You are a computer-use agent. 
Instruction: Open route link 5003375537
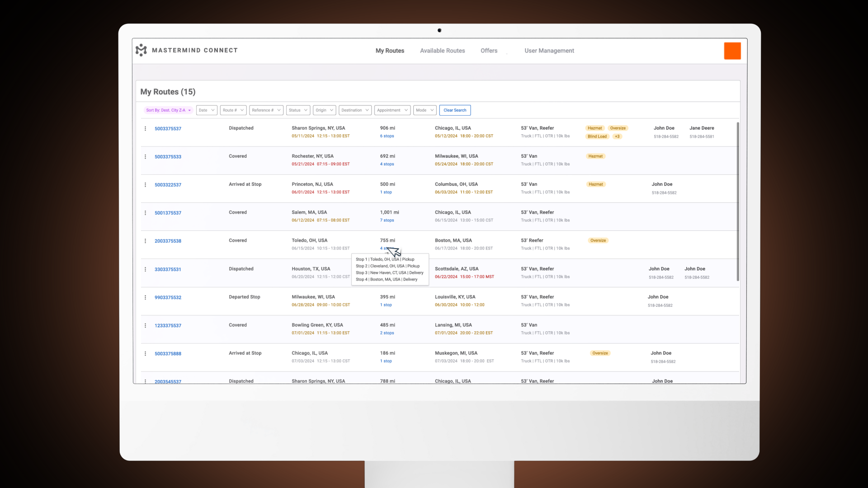click(168, 129)
